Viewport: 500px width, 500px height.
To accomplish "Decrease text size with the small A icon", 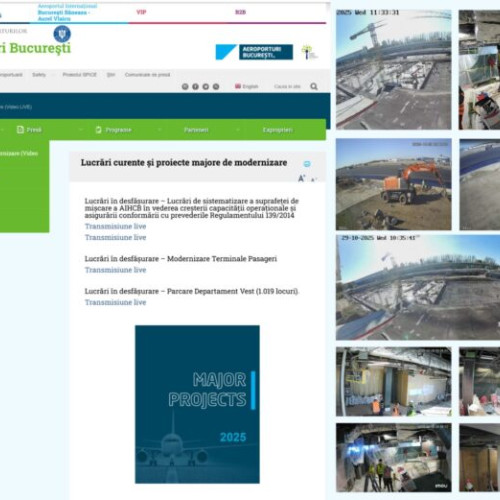I will click(x=313, y=180).
